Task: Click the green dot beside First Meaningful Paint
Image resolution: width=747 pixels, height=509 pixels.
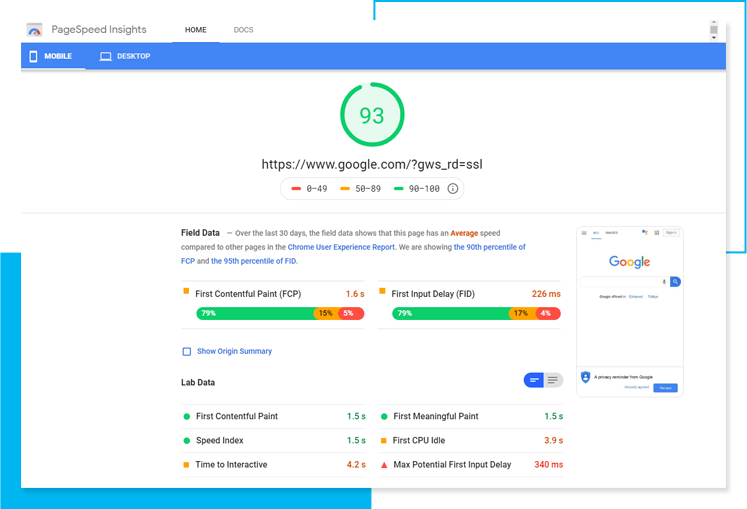Action: [x=384, y=417]
